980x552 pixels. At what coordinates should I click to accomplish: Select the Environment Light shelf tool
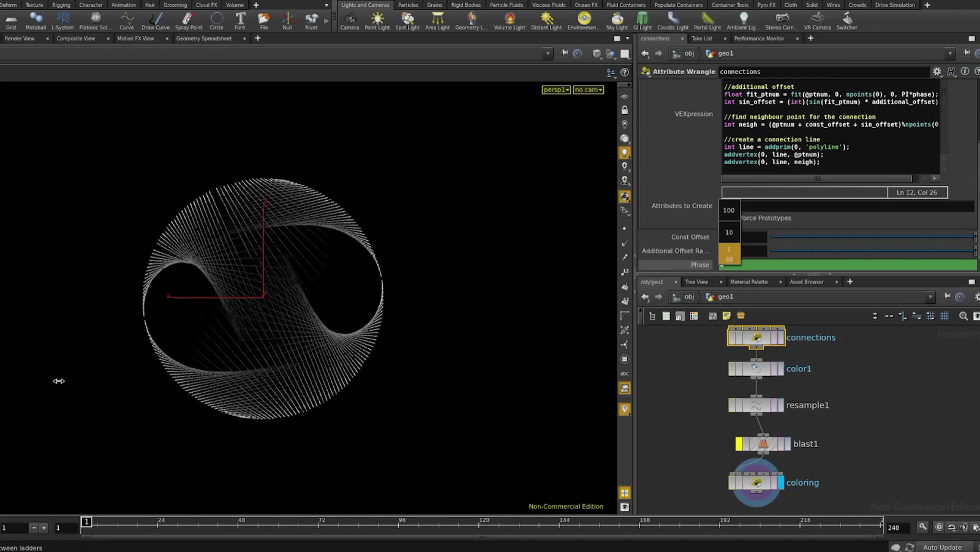583,21
